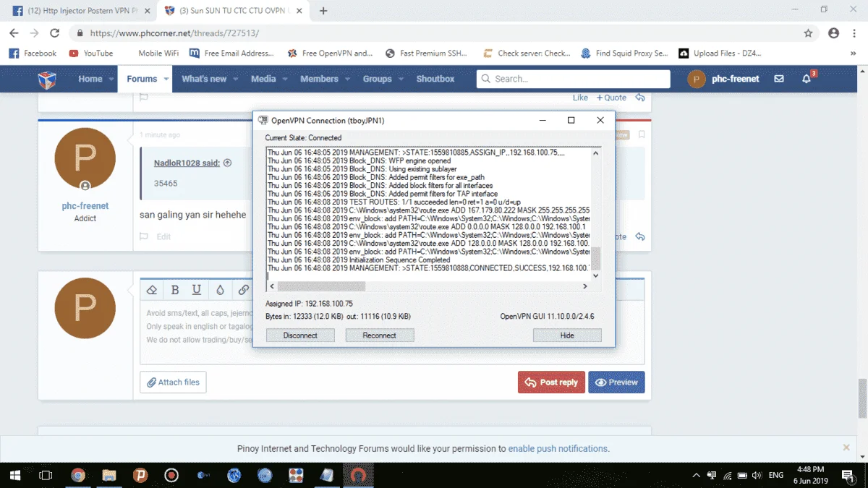Open File Explorer from the taskbar
Screen dimensions: 868x488
(x=109, y=475)
